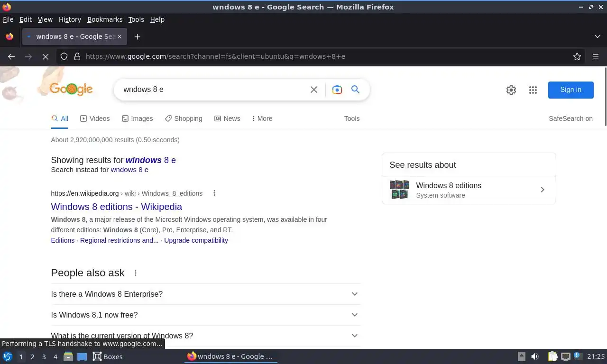Switch to the Images results tab
The width and height of the screenshot is (607, 364).
click(137, 118)
